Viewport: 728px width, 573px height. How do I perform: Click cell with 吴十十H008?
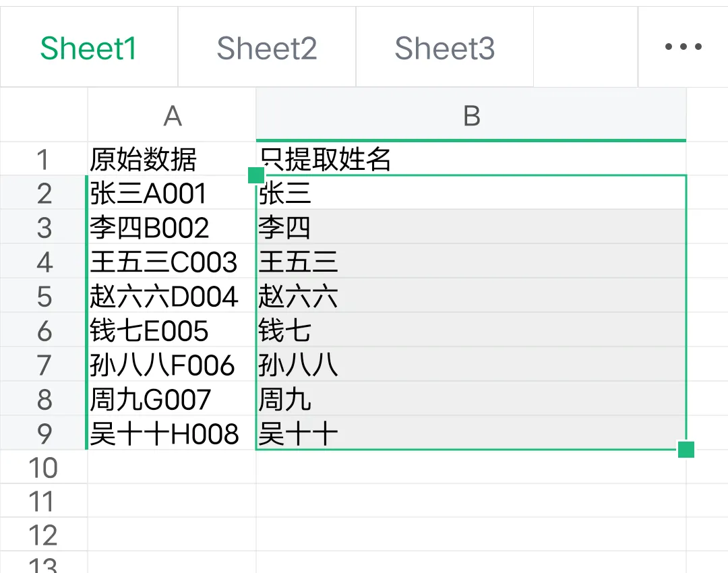(x=172, y=433)
